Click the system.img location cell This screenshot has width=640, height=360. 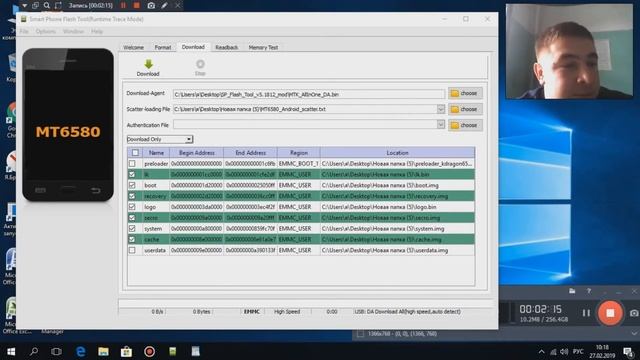click(398, 229)
